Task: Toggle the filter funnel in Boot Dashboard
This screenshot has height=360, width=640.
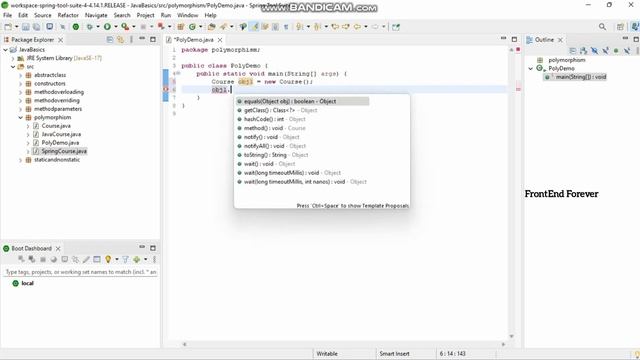Action: pyautogui.click(x=125, y=259)
